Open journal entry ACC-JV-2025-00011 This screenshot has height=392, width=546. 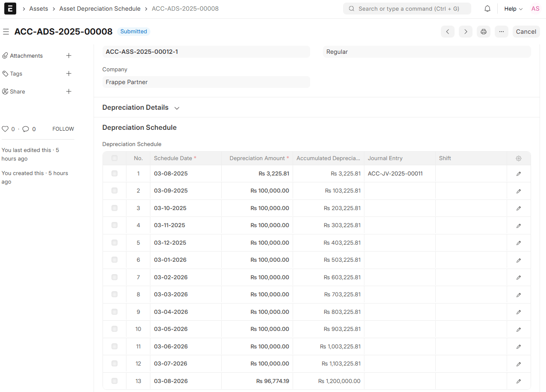pyautogui.click(x=395, y=174)
